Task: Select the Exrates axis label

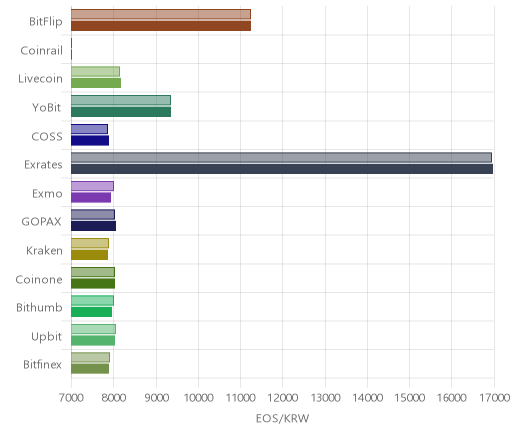Action: click(43, 165)
